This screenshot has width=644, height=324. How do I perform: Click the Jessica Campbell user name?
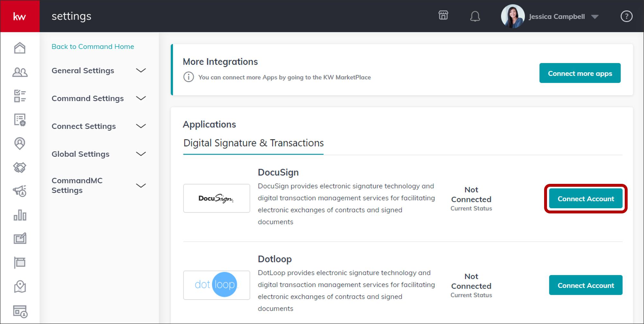pyautogui.click(x=557, y=17)
